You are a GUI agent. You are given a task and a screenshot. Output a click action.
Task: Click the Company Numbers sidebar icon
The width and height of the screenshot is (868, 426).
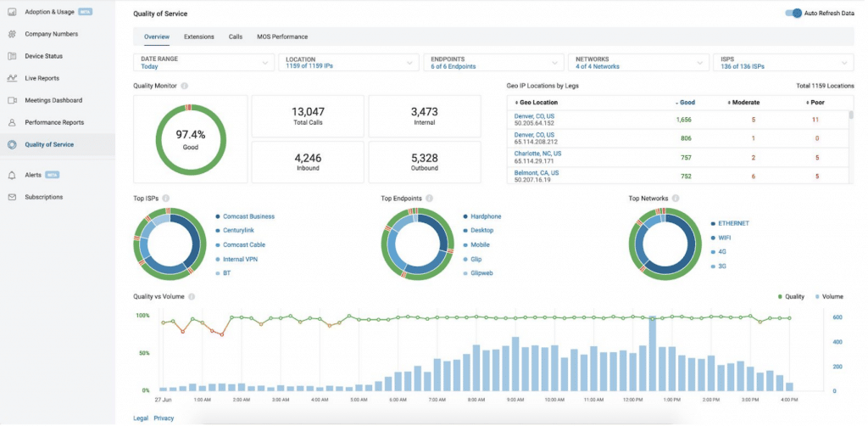pos(12,34)
